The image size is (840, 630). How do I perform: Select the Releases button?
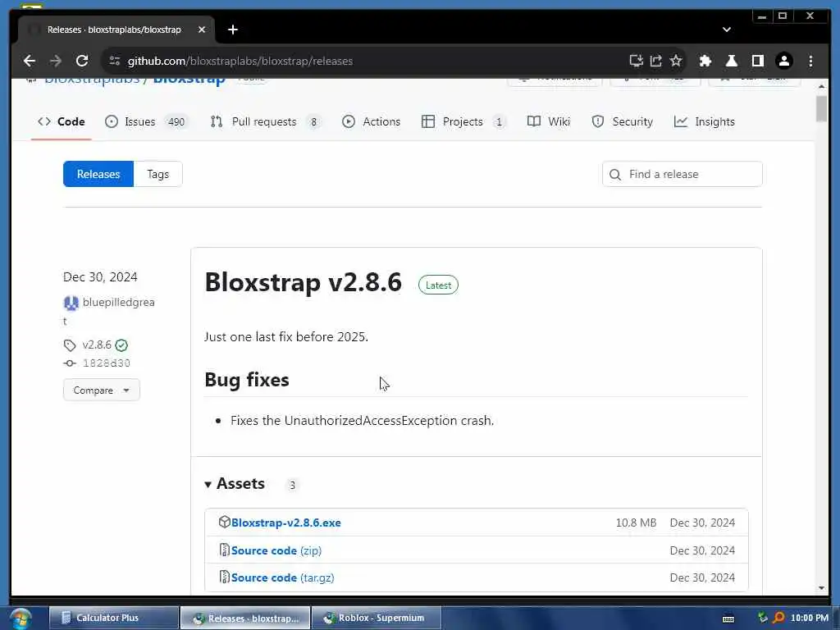pyautogui.click(x=98, y=174)
